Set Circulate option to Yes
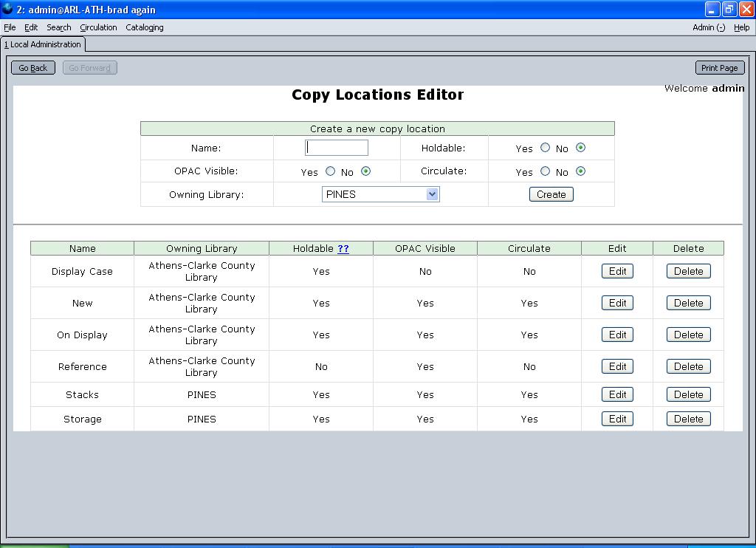Viewport: 756px width, 548px height. coord(545,171)
